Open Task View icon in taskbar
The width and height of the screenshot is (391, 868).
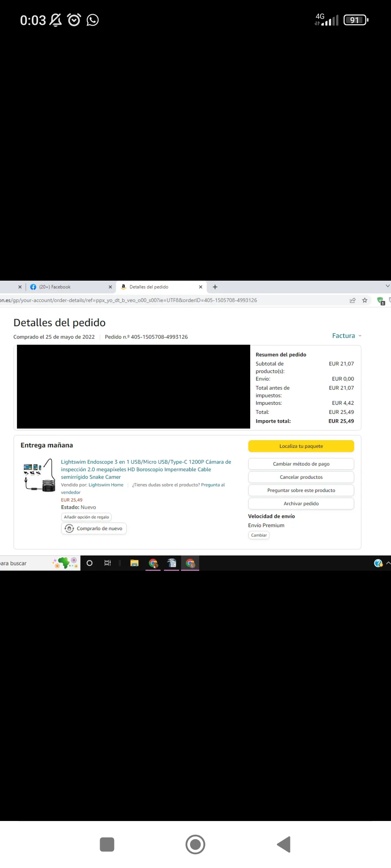(108, 563)
